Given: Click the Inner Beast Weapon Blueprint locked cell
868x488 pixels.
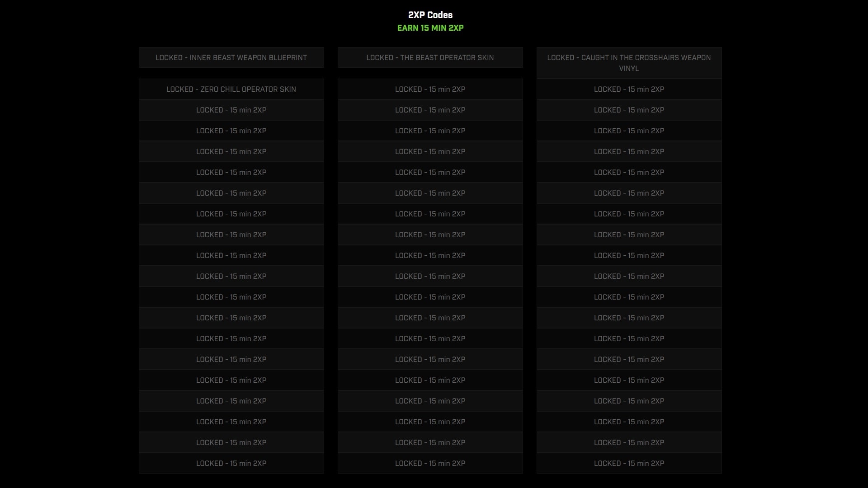Looking at the screenshot, I should pos(231,57).
